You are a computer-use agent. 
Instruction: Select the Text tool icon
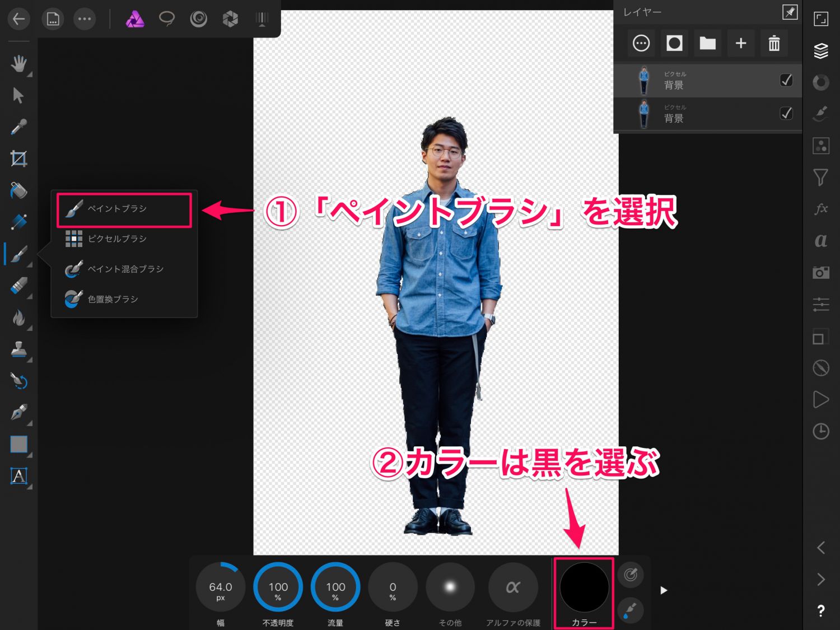coord(18,476)
